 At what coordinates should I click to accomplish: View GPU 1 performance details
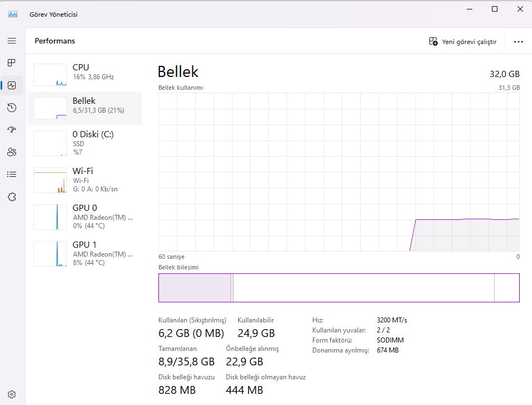click(85, 253)
